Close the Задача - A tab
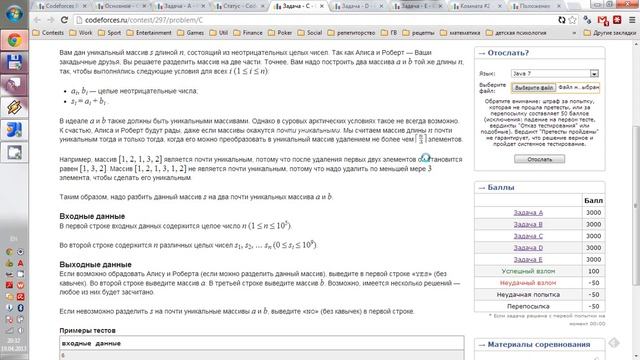Screen dimensions: 640x360 pos(203,6)
